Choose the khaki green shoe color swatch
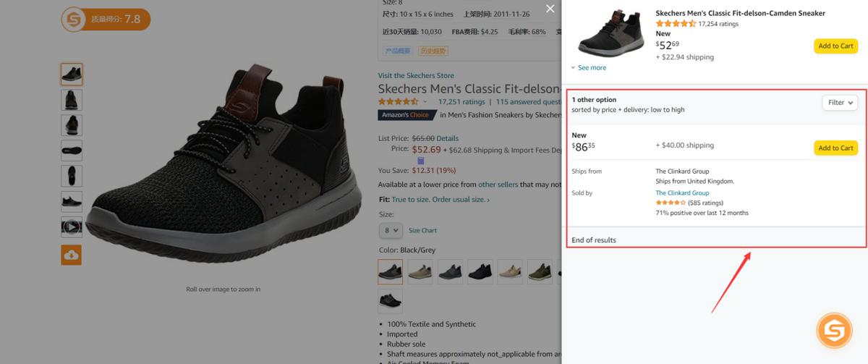The width and height of the screenshot is (868, 364). (x=539, y=271)
